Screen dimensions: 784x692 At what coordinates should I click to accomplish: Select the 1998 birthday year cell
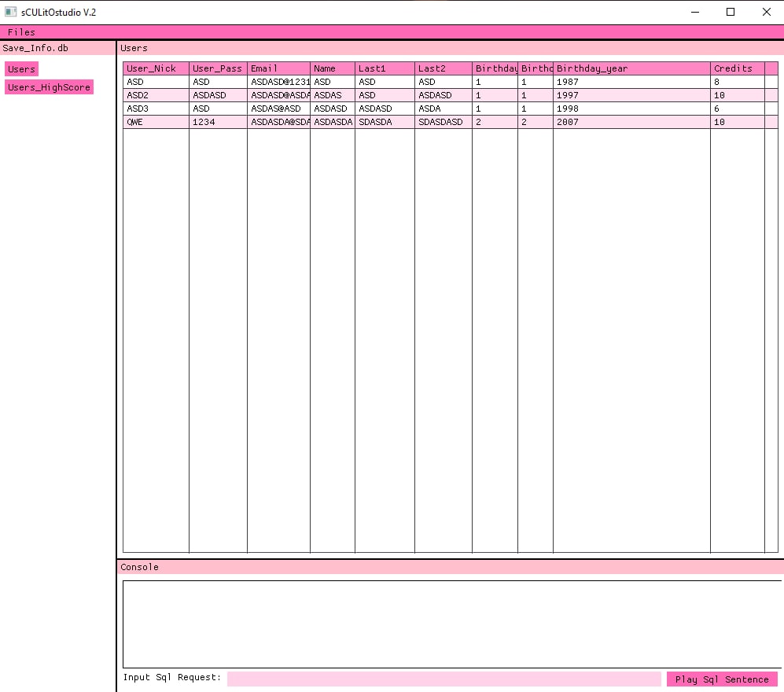click(x=631, y=109)
